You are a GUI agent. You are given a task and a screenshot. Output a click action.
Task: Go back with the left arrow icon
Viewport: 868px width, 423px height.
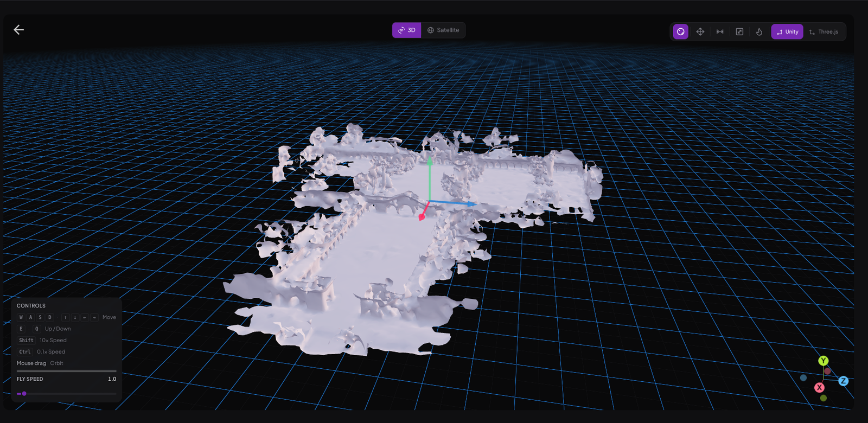[x=19, y=30]
